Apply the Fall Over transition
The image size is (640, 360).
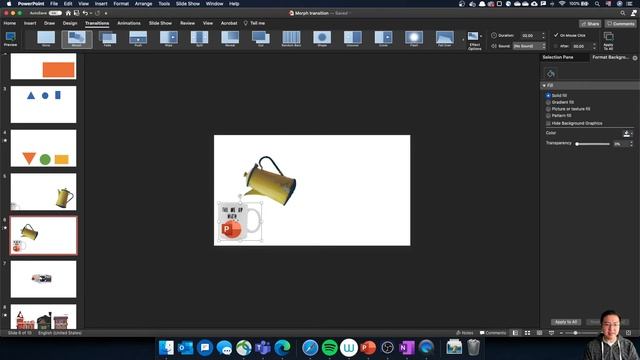[x=444, y=39]
